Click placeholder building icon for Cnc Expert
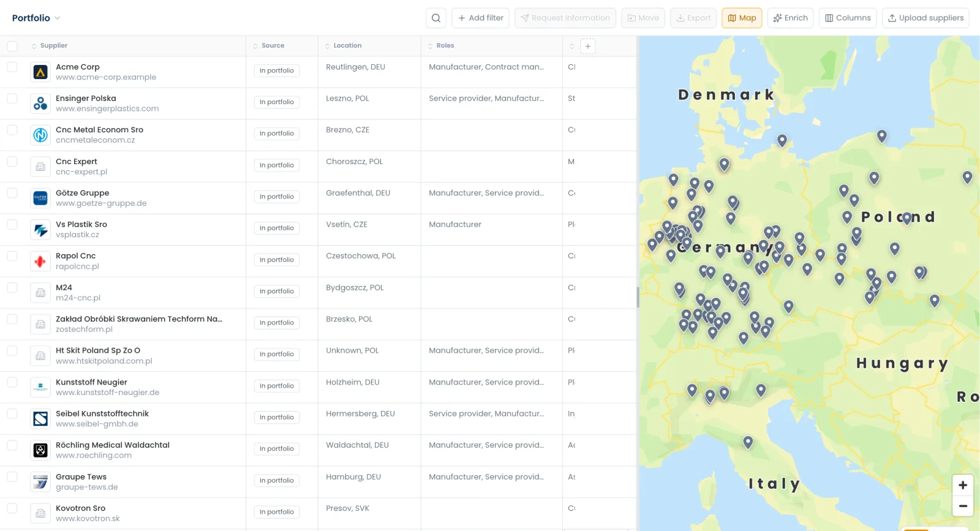This screenshot has height=531, width=980. pyautogui.click(x=40, y=167)
